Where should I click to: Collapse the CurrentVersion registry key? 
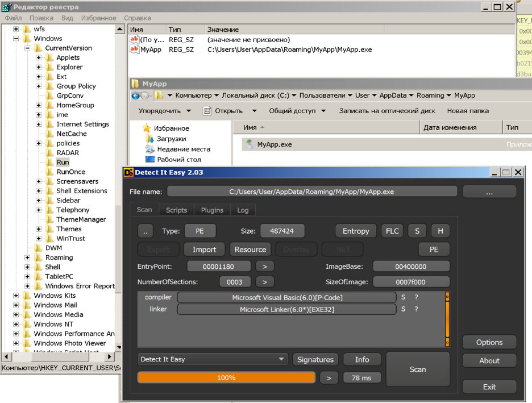pyautogui.click(x=27, y=48)
